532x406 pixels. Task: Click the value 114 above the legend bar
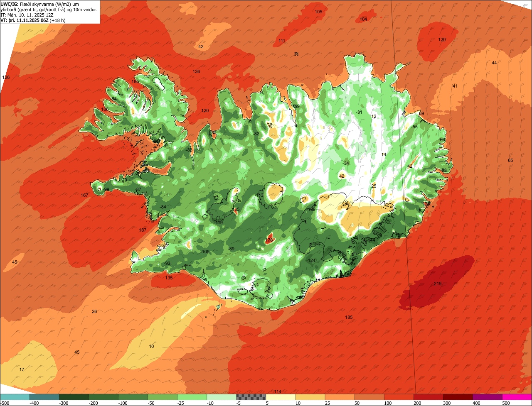(278, 391)
